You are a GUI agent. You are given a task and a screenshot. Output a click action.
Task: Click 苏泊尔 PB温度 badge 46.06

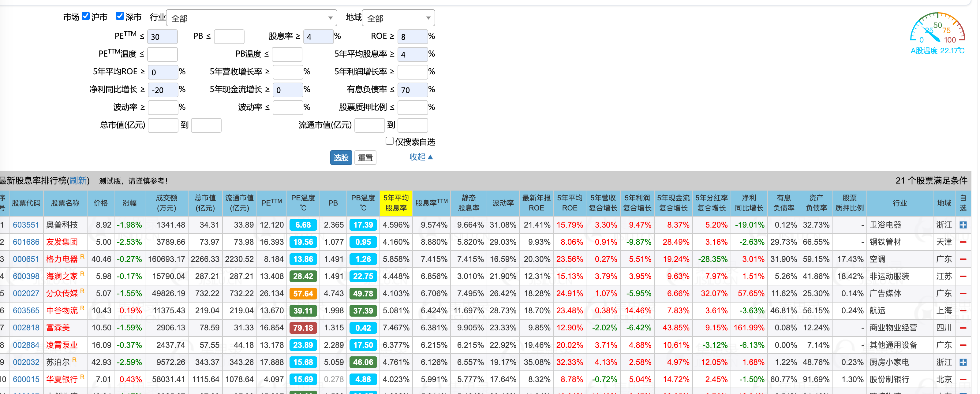pos(364,362)
